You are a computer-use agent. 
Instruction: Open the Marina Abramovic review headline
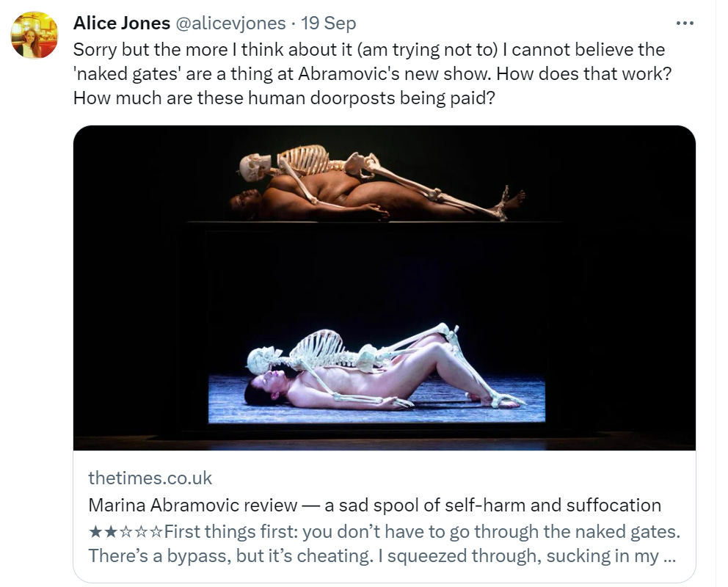(374, 505)
